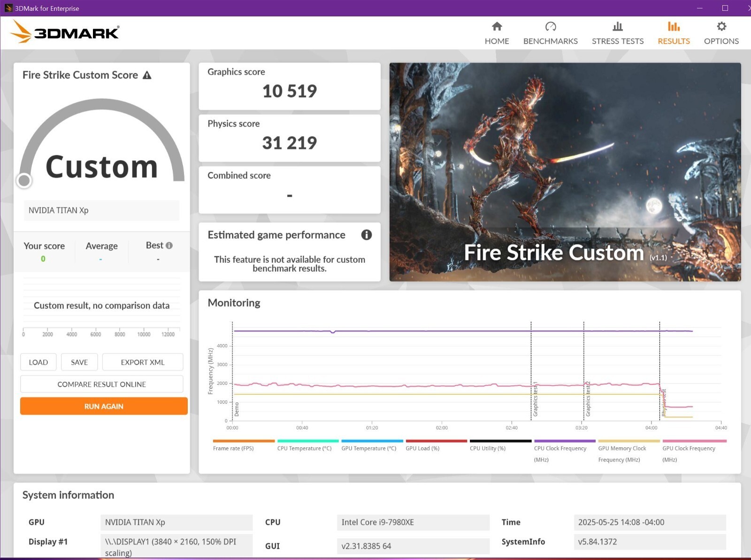Click the Graphics score value 10 519

pos(290,91)
